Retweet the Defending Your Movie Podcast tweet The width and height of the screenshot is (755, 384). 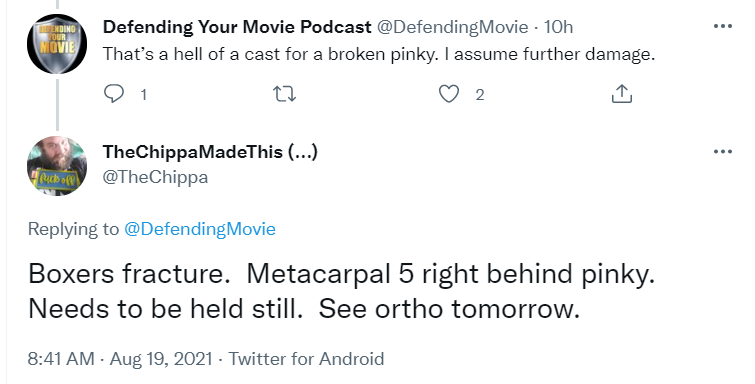pyautogui.click(x=284, y=94)
